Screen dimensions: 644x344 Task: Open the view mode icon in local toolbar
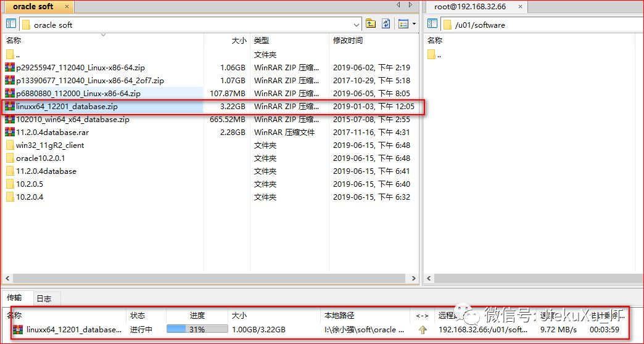(x=403, y=24)
